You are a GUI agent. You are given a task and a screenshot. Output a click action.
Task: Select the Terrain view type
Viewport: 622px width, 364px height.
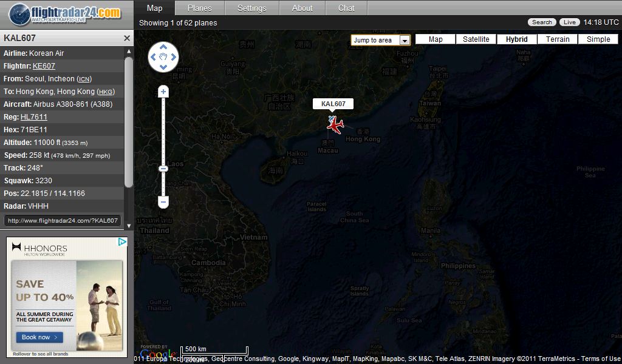(558, 39)
